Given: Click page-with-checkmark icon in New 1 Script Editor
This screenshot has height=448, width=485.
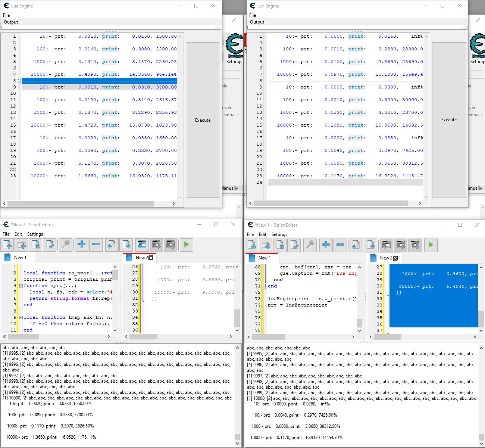Looking at the screenshot, I should point(295,245).
